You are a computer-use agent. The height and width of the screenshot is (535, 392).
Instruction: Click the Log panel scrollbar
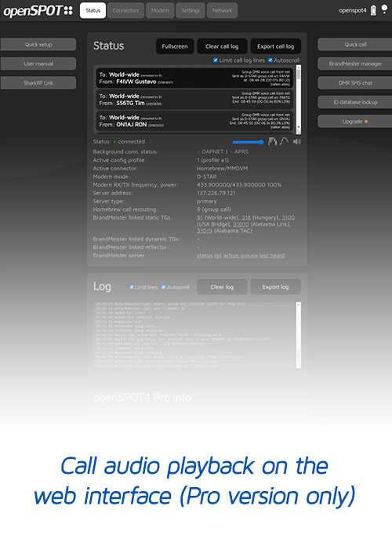(299, 335)
